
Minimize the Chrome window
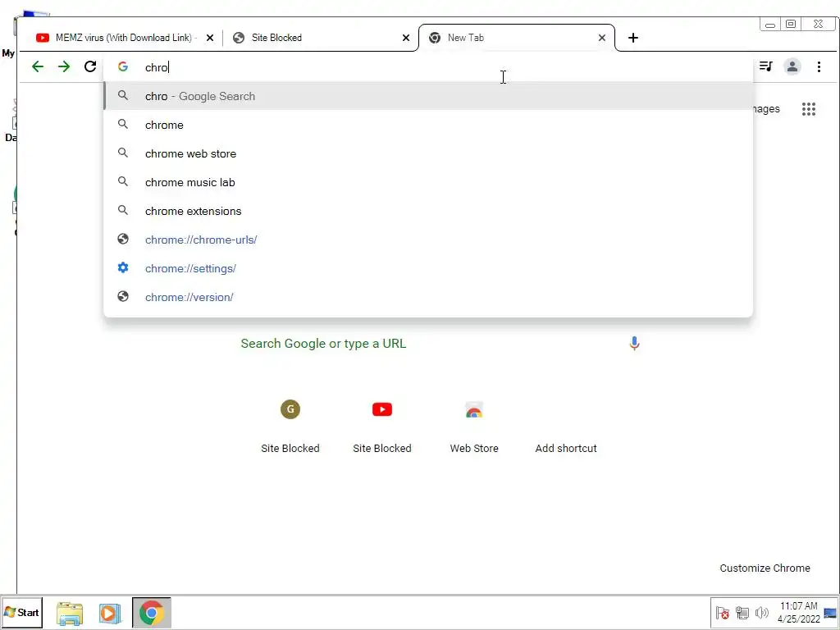(x=769, y=24)
